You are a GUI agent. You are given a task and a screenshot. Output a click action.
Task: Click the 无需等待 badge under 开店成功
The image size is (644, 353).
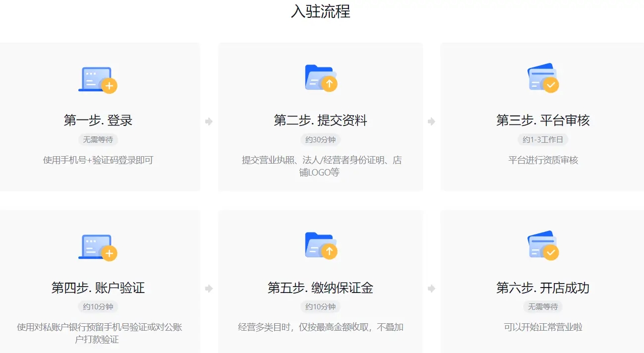click(x=543, y=307)
